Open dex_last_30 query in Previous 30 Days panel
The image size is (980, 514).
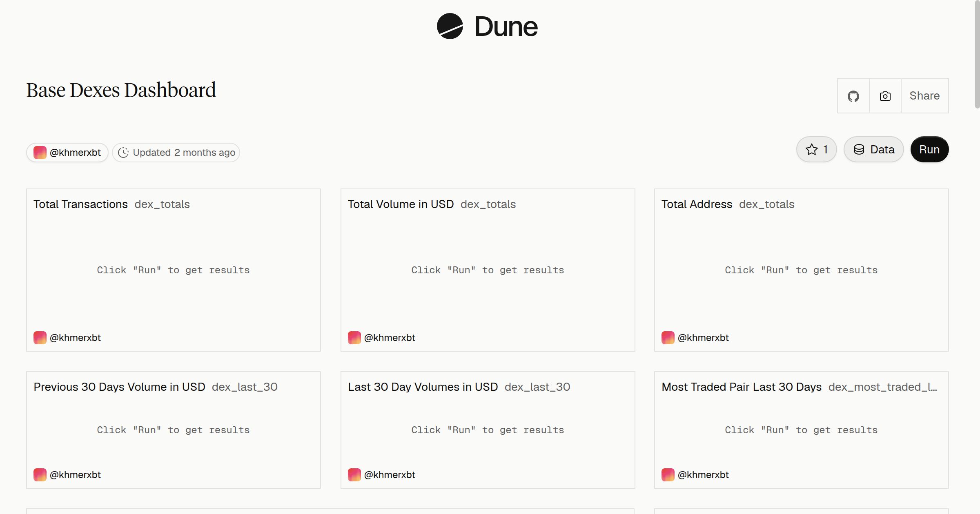click(245, 387)
